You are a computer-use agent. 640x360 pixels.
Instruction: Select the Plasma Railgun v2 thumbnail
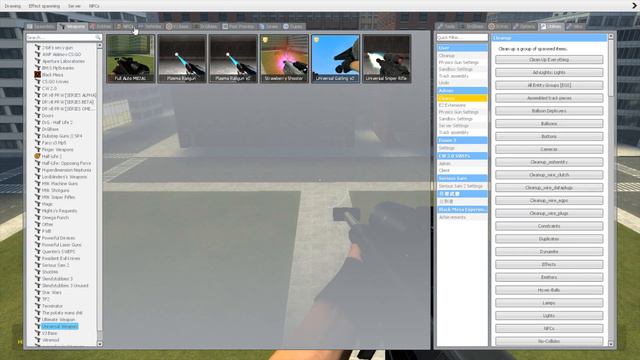[233, 59]
